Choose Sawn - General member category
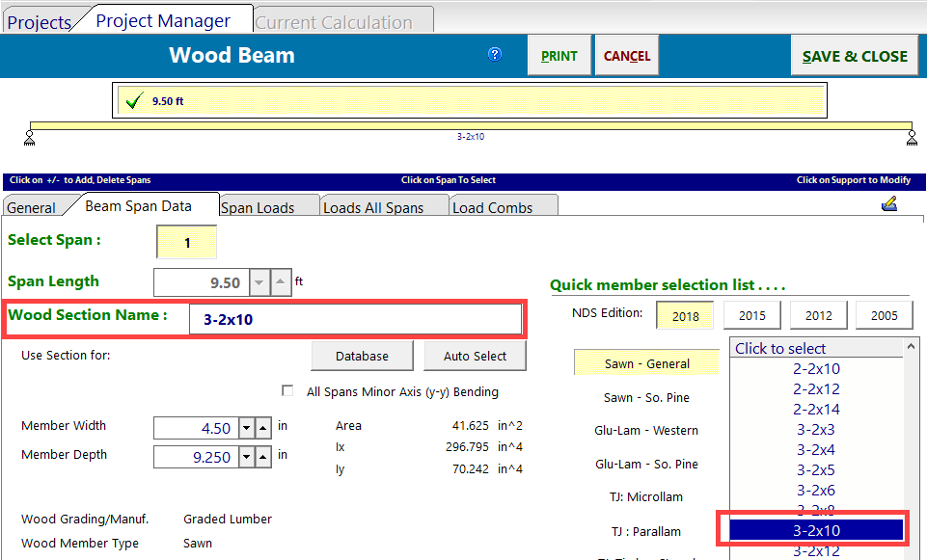The width and height of the screenshot is (927, 560). 646,363
